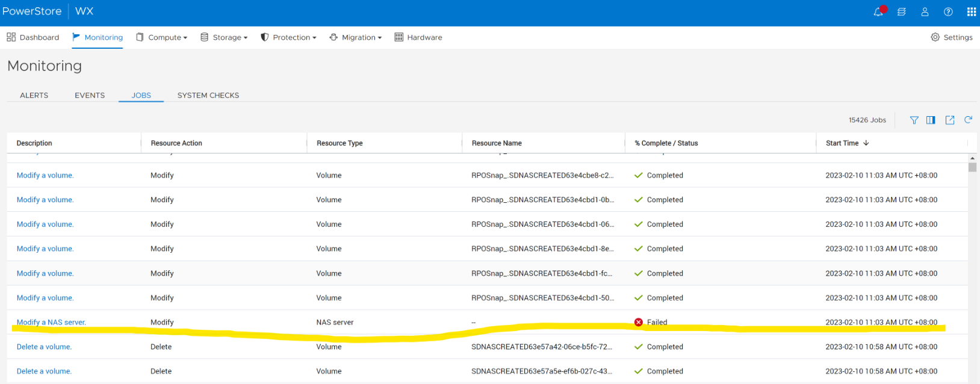This screenshot has height=384, width=980.
Task: Refresh the jobs table
Action: [968, 120]
